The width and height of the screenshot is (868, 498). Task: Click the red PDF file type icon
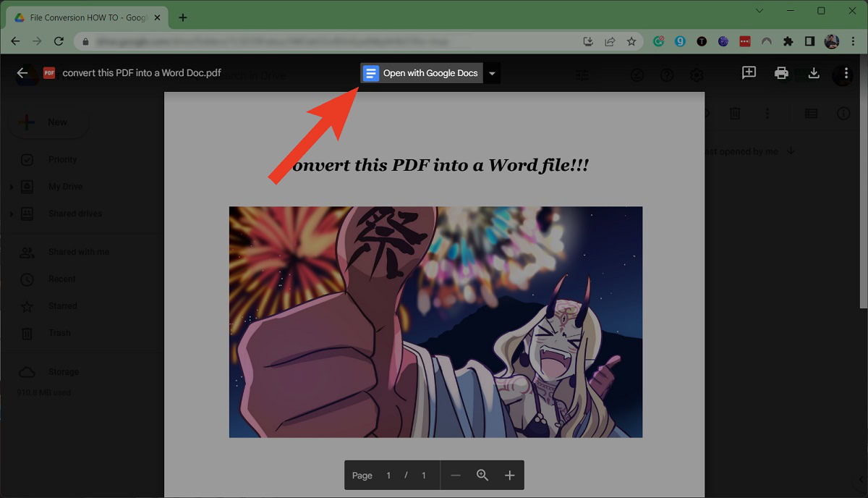(49, 73)
